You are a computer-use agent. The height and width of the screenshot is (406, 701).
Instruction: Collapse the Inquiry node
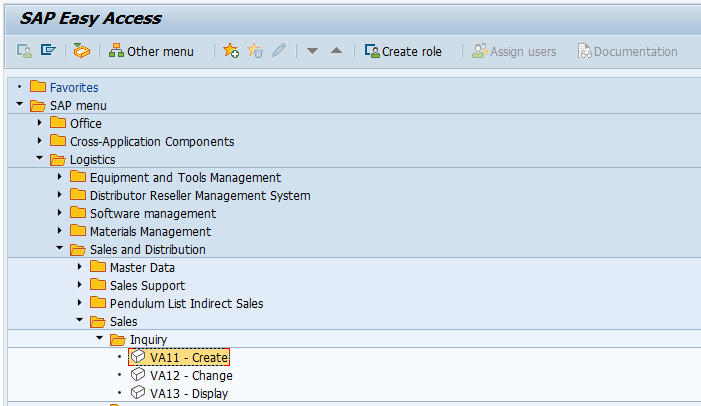(x=100, y=338)
